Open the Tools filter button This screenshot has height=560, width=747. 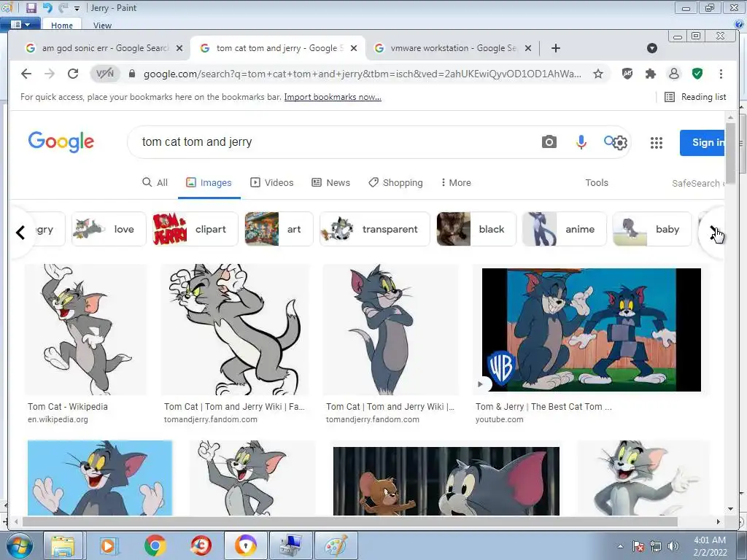pyautogui.click(x=597, y=182)
